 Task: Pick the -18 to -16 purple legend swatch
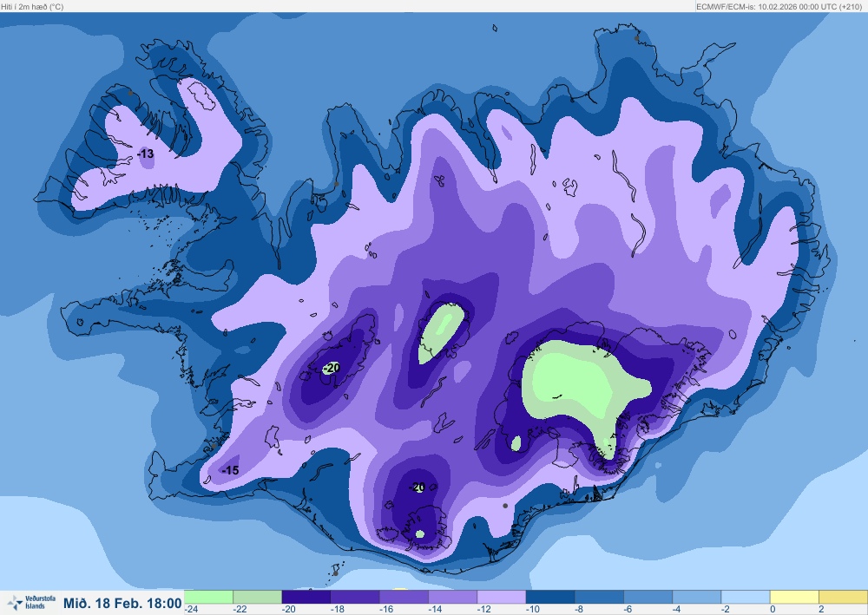[355, 598]
